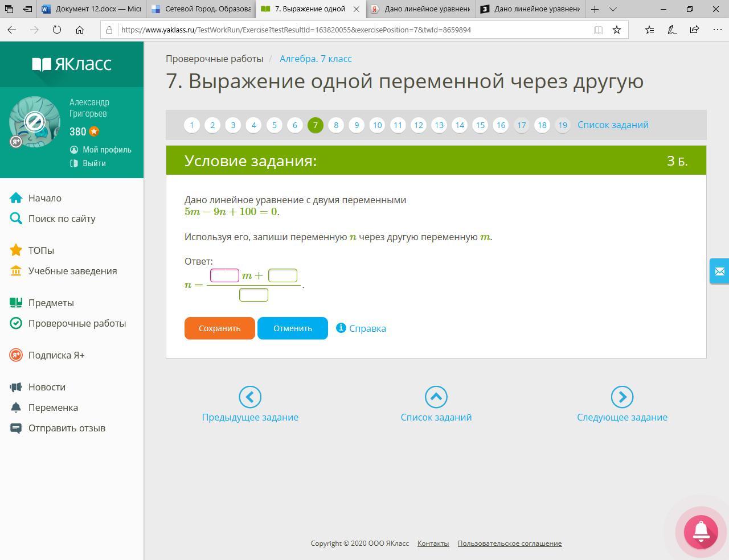
Task: Click the coefficient field before m
Action: 224,275
